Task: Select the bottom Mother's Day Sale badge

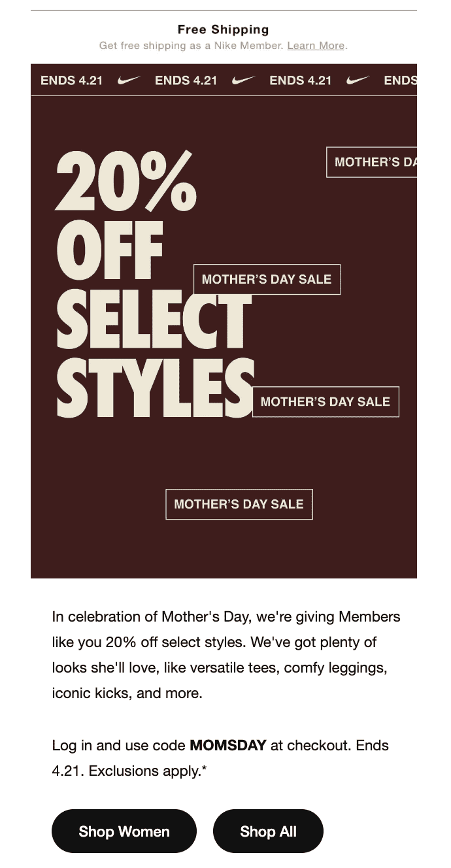Action: [x=239, y=504]
